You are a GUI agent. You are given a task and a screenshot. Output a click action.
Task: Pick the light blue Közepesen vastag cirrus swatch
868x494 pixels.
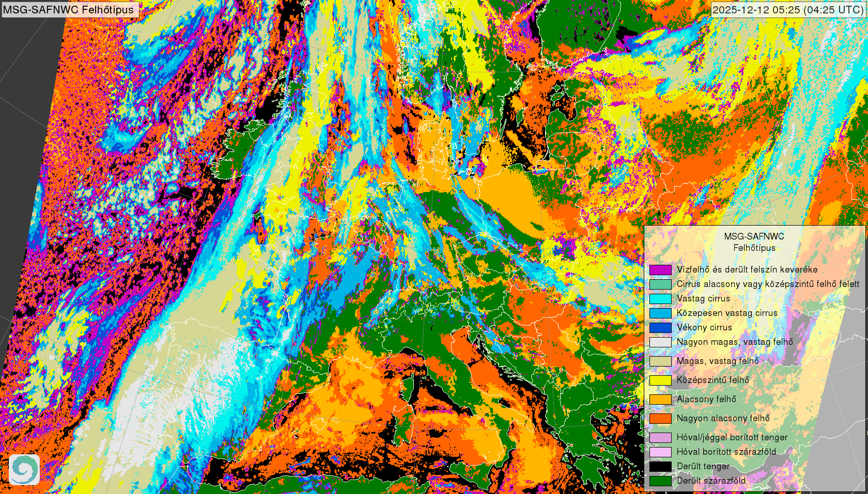[x=660, y=313]
